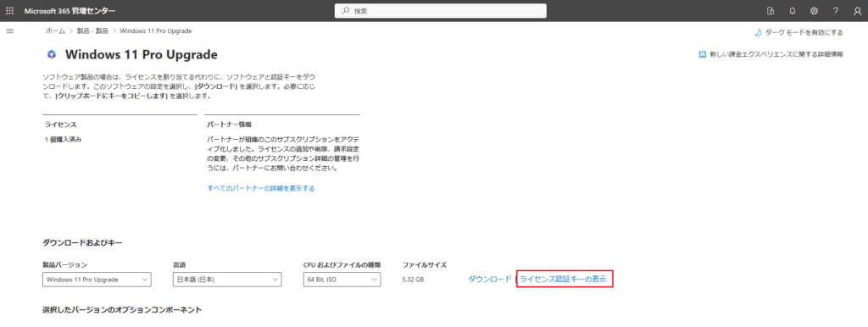Screen dimensions: 868x327
Task: Open the app launcher waffle icon
Action: [x=10, y=11]
